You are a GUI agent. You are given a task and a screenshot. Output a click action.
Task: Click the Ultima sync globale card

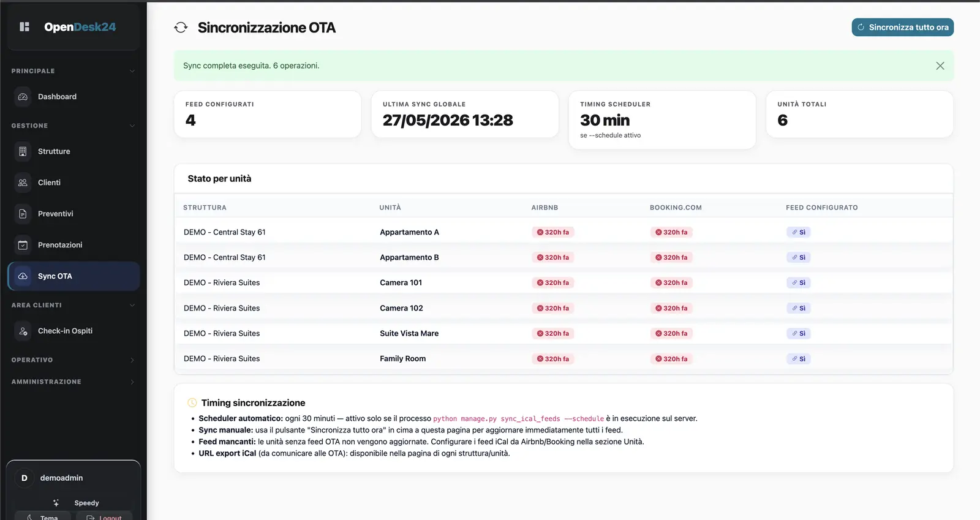tap(465, 115)
